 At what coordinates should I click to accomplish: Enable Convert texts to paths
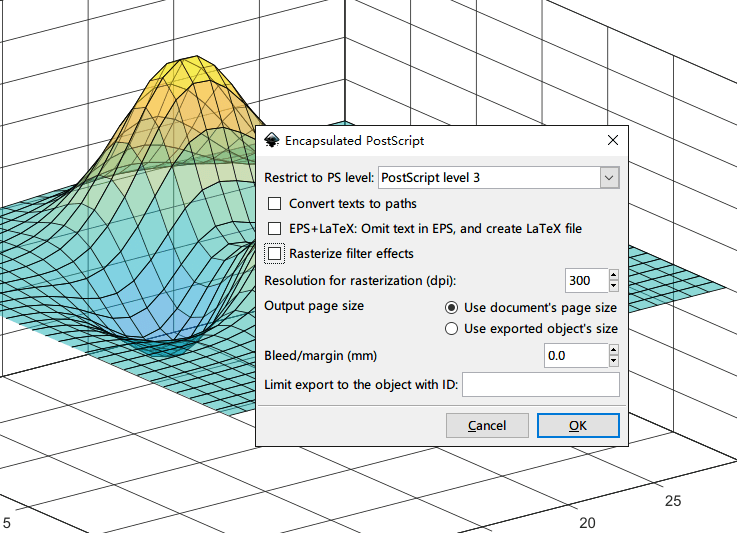pos(275,204)
